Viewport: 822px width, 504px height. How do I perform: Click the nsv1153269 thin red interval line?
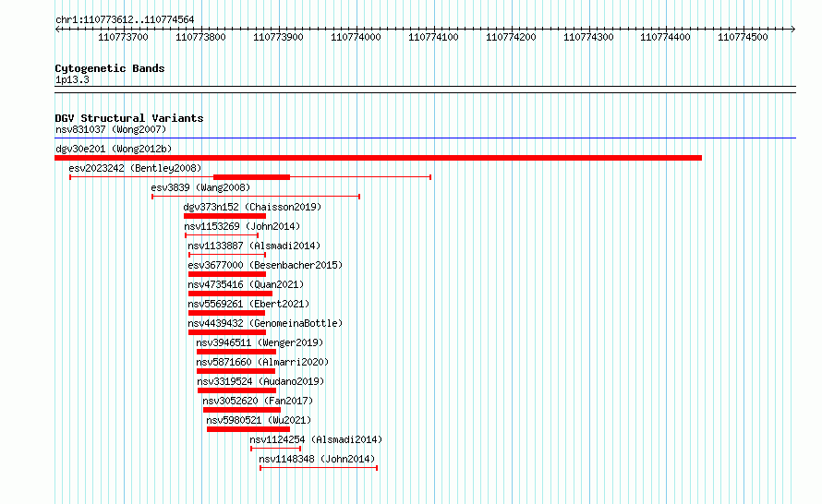222,235
